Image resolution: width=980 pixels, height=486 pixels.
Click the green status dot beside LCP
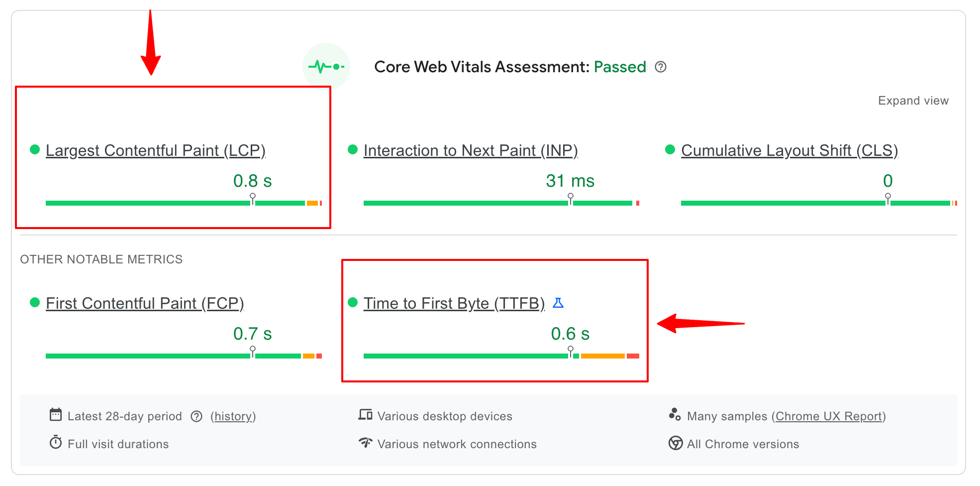(34, 149)
